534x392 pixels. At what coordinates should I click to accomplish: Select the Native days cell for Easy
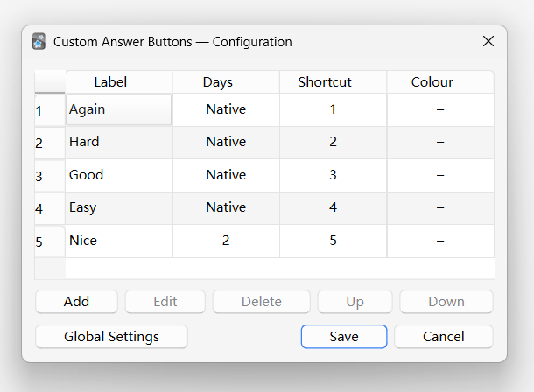pyautogui.click(x=226, y=208)
